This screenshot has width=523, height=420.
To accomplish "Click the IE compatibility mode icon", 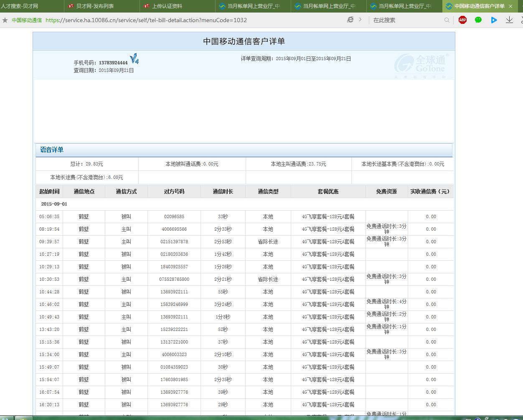I will [350, 20].
